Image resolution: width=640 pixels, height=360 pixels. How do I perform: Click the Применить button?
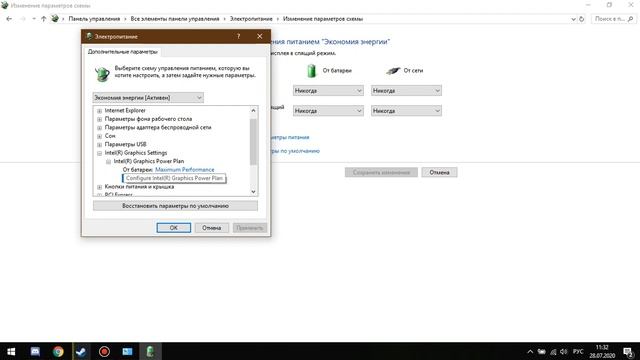pos(250,228)
